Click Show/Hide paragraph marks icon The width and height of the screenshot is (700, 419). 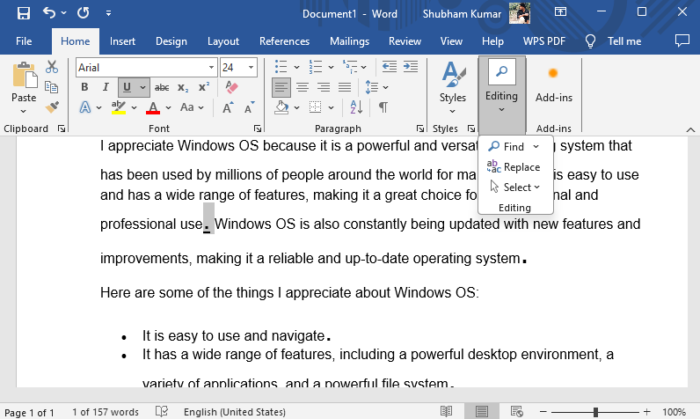point(383,107)
